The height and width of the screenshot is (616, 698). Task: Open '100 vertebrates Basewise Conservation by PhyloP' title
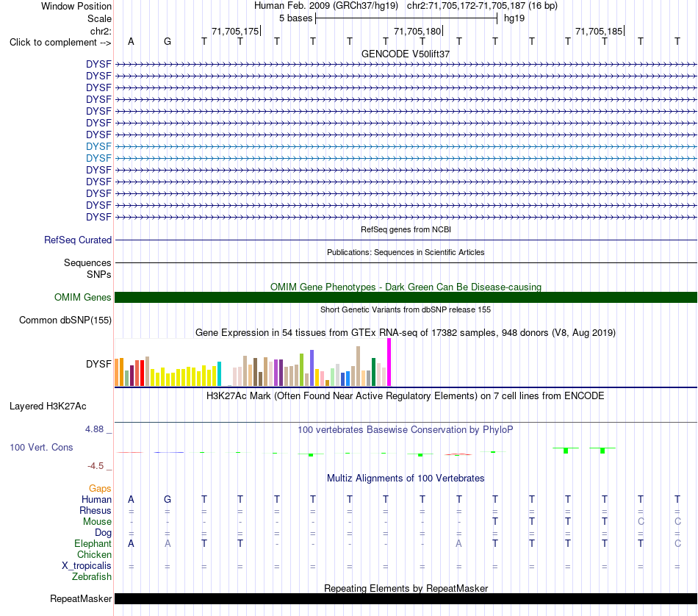[x=406, y=430]
